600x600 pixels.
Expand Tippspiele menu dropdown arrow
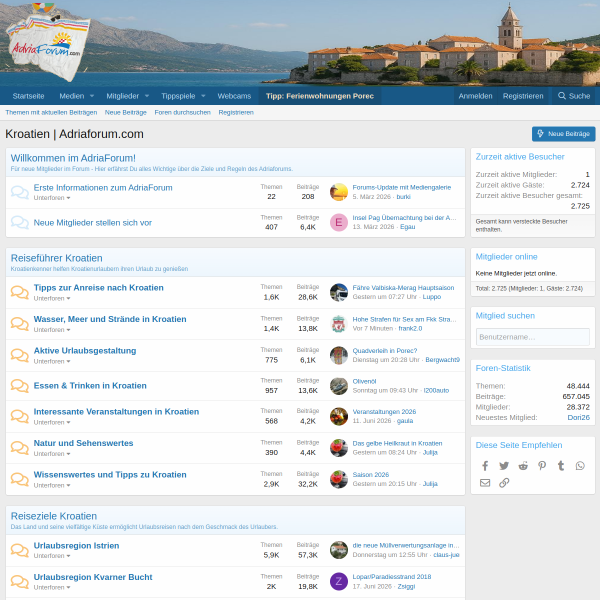coord(203,96)
